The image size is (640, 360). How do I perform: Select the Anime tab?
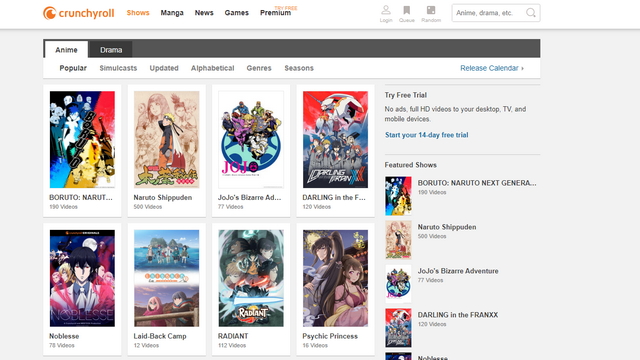tap(66, 50)
